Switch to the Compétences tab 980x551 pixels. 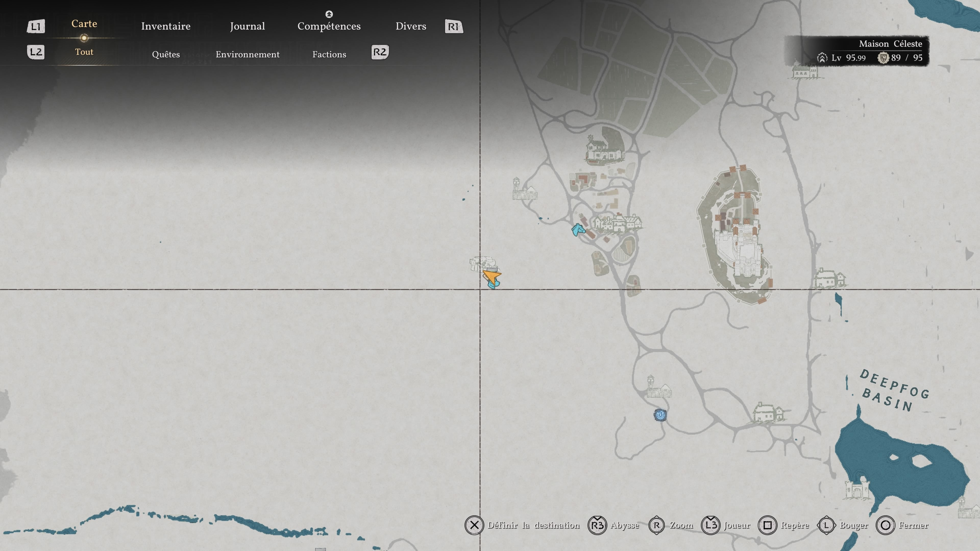tap(329, 26)
